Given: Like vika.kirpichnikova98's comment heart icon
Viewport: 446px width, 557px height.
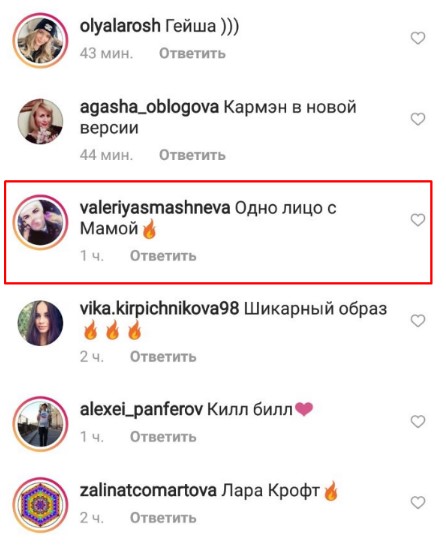Looking at the screenshot, I should pos(418,321).
